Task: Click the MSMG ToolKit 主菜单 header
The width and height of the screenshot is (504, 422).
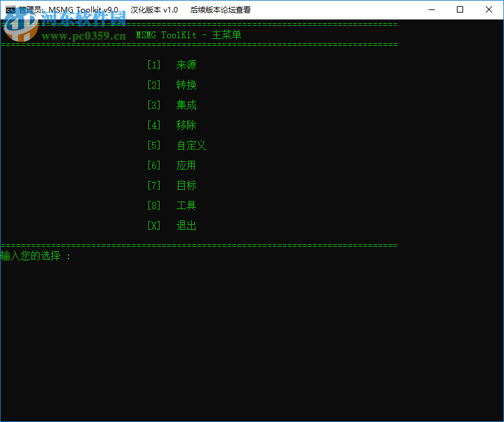Action: click(x=187, y=35)
